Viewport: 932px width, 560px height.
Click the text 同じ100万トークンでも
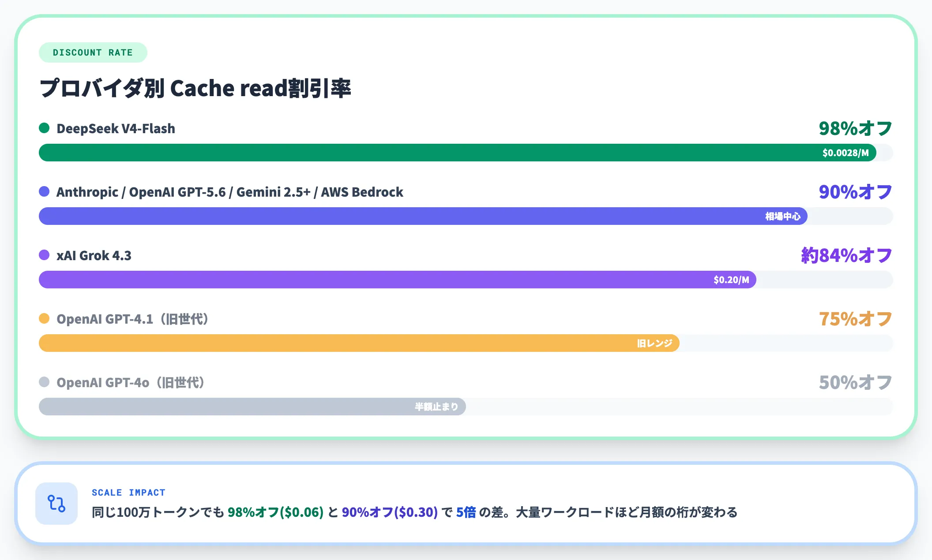(158, 512)
